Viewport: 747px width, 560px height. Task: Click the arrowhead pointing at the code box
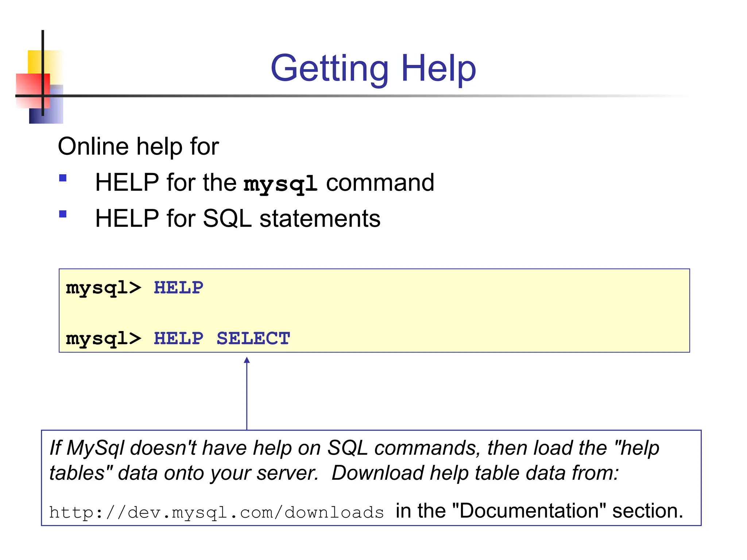pyautogui.click(x=247, y=360)
